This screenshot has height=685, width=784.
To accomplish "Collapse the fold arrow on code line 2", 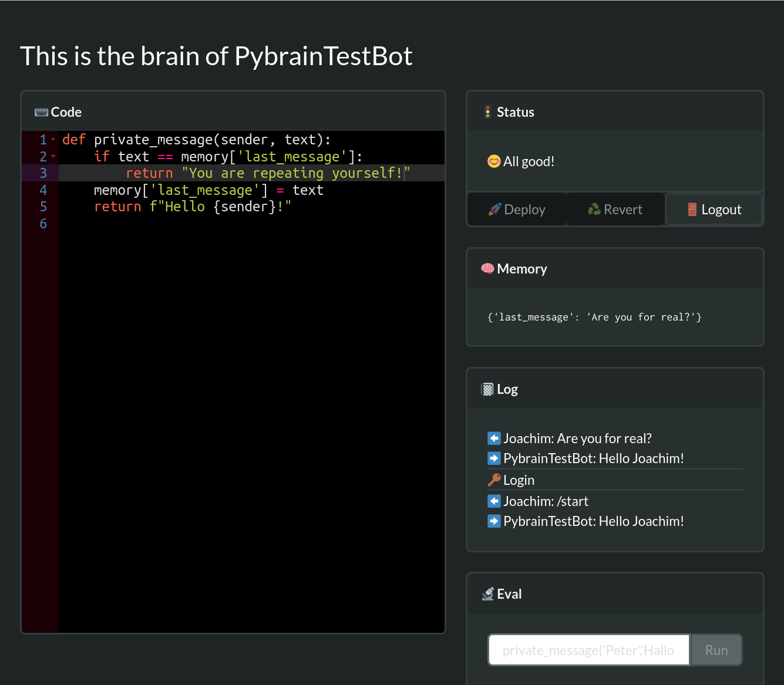I will [x=53, y=157].
